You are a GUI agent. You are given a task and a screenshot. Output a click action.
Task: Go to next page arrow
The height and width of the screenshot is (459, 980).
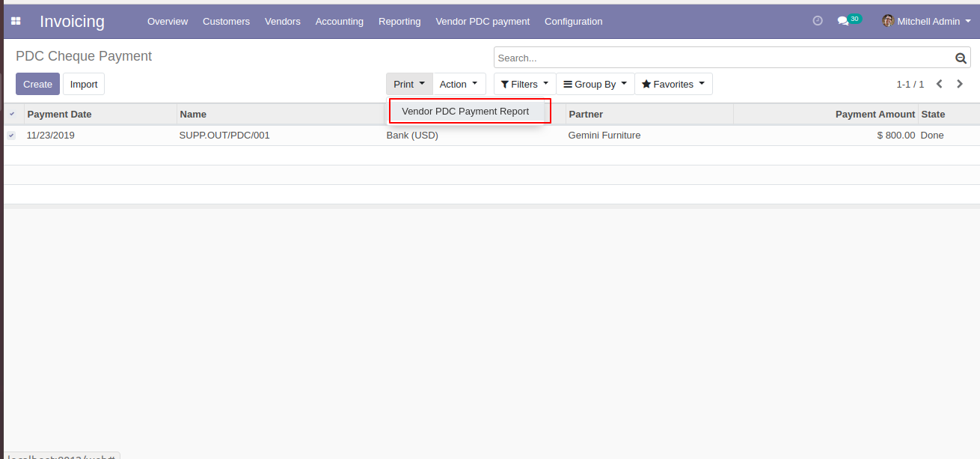tap(960, 84)
